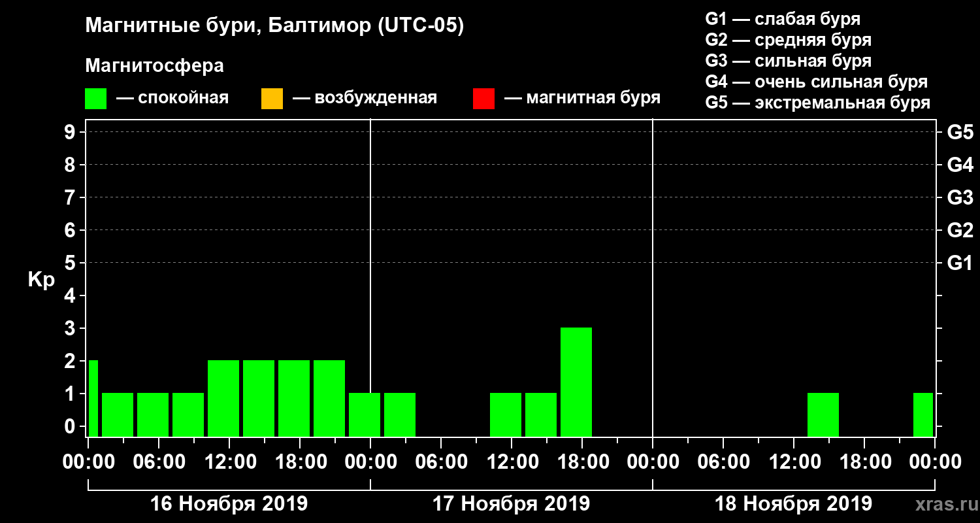Select the bar covering 06:00 on 16 November

[x=153, y=414]
